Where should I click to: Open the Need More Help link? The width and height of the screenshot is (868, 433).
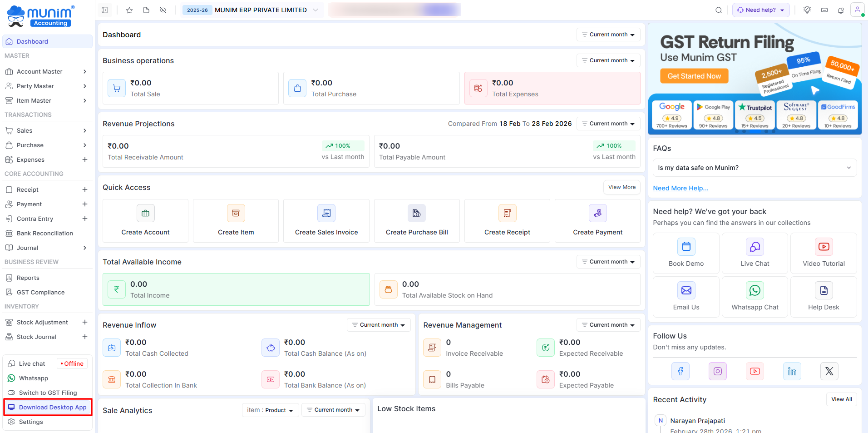[680, 188]
